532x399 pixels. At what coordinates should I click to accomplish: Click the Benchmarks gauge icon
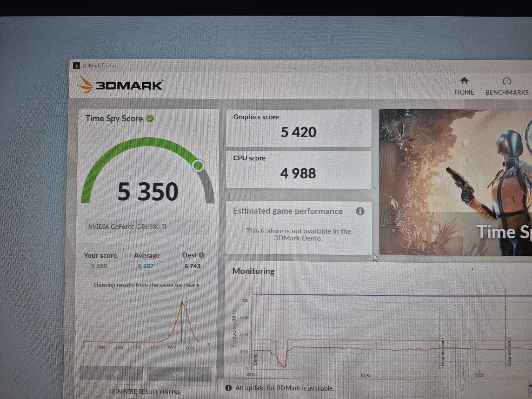(507, 81)
